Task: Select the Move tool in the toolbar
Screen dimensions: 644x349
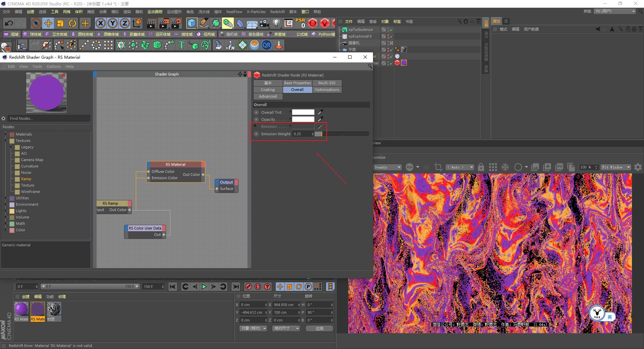Action: click(x=48, y=23)
